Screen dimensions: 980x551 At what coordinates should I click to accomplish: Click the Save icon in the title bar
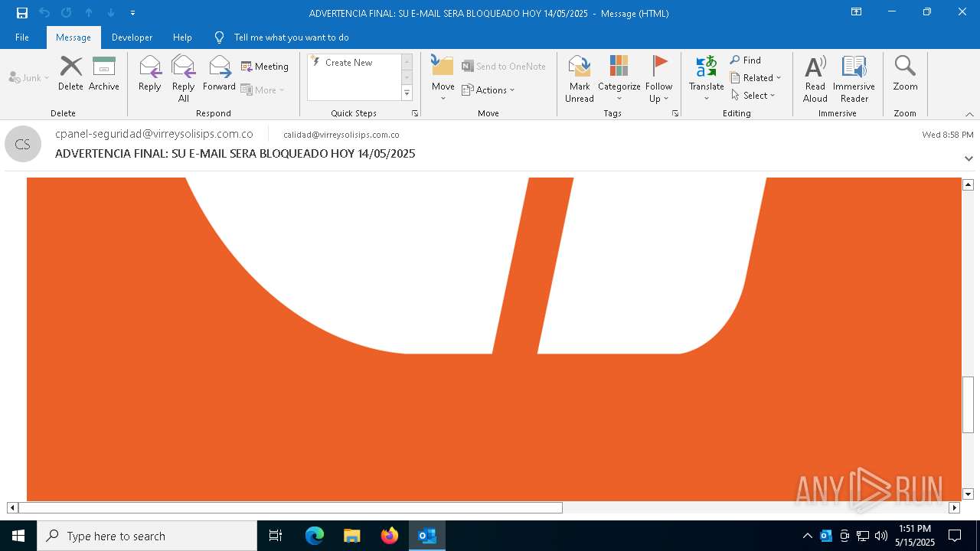tap(22, 13)
